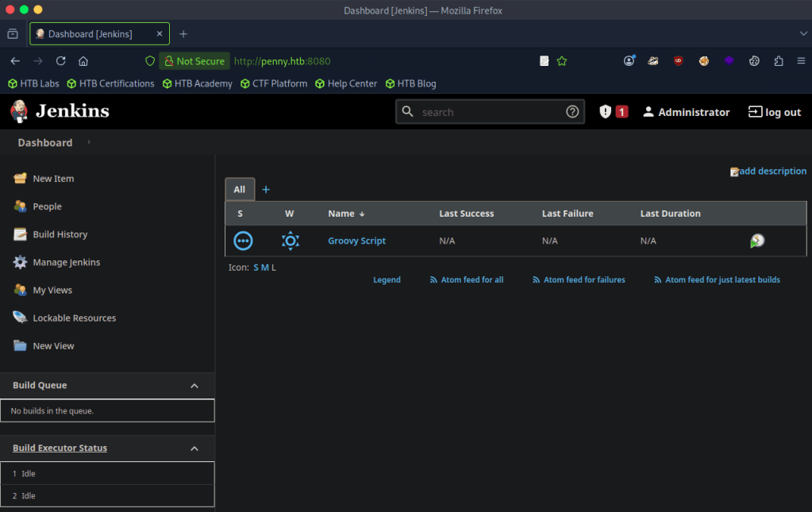Log out of Jenkins

(x=775, y=112)
